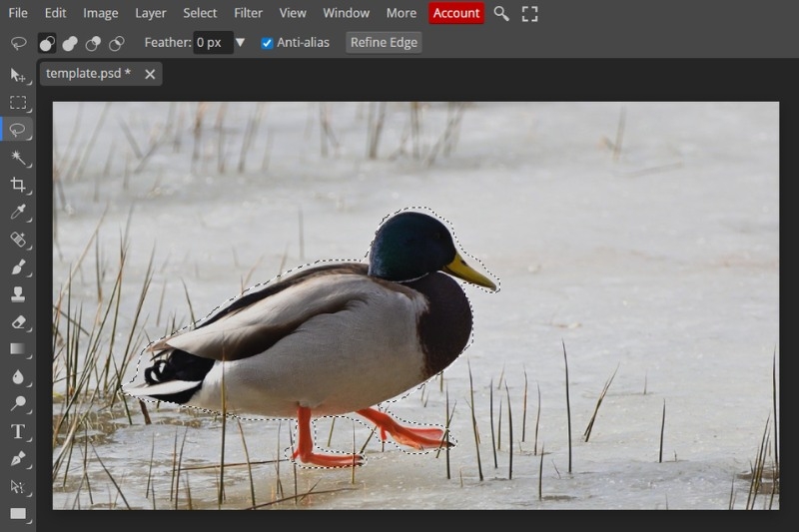This screenshot has width=799, height=532.
Task: Choose New Selection mode
Action: pyautogui.click(x=47, y=43)
